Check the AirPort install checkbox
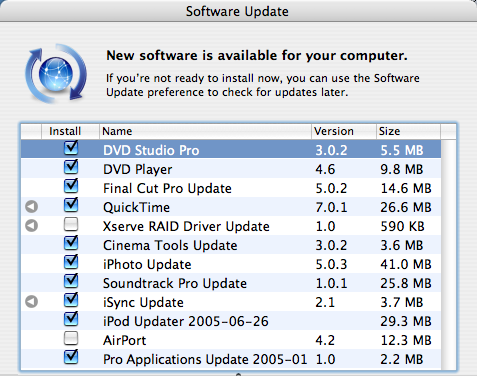The width and height of the screenshot is (477, 376). pos(71,338)
